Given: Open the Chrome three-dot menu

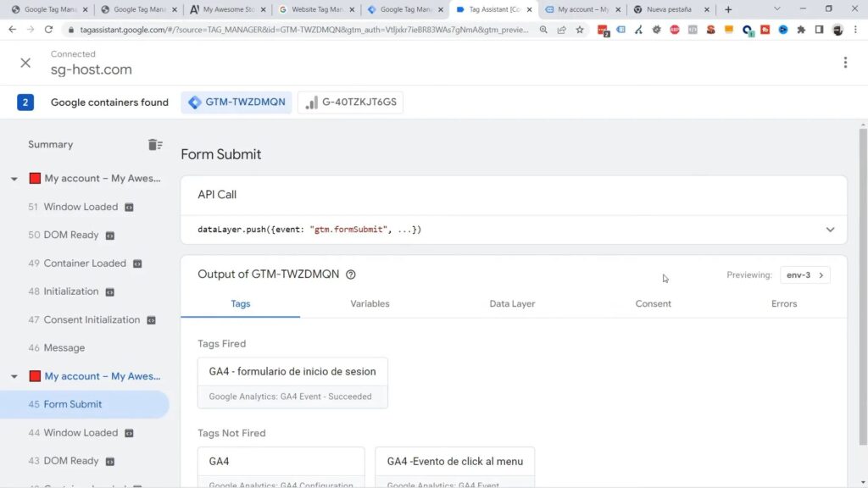Looking at the screenshot, I should 856,30.
